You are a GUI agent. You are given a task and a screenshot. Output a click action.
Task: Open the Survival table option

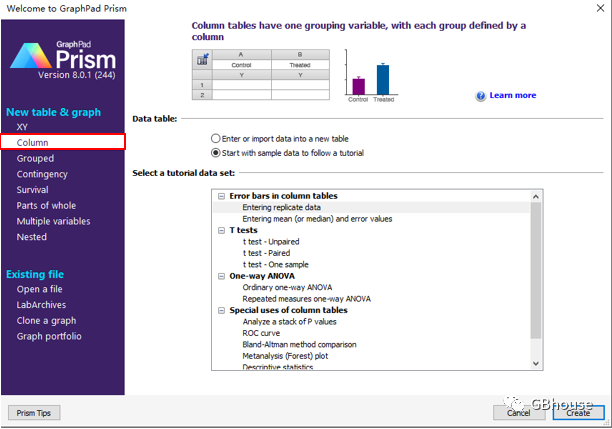(32, 190)
